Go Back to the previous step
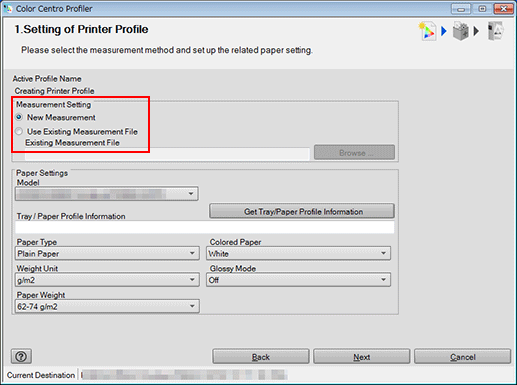The image size is (517, 385). [261, 357]
